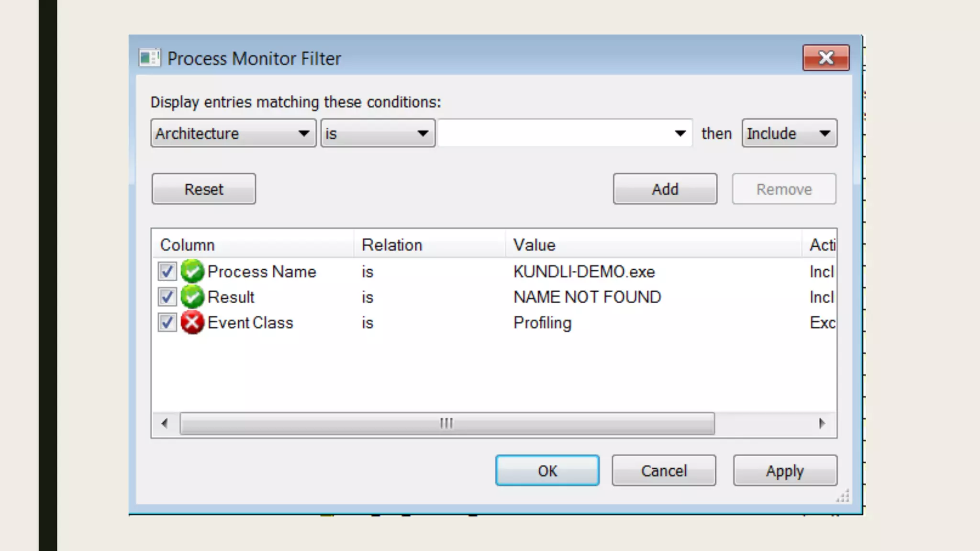
Task: Close the Process Monitor Filter dialog
Action: tap(826, 58)
